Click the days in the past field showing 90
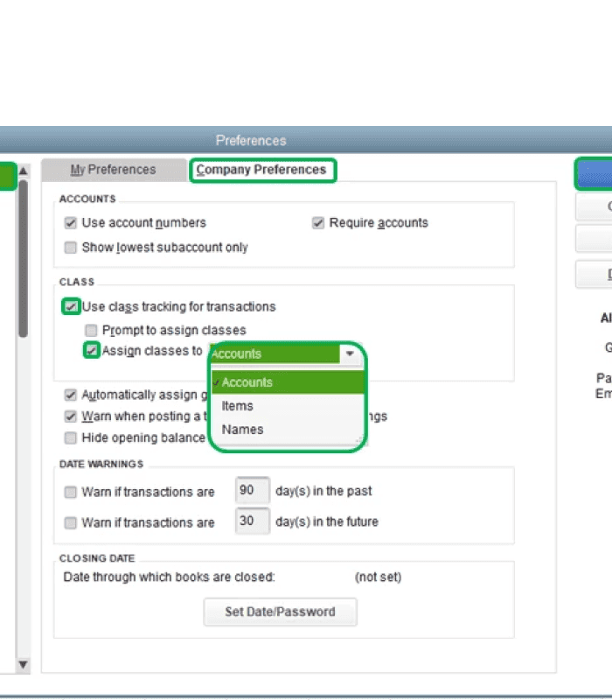Image resolution: width=612 pixels, height=700 pixels. coord(253,490)
